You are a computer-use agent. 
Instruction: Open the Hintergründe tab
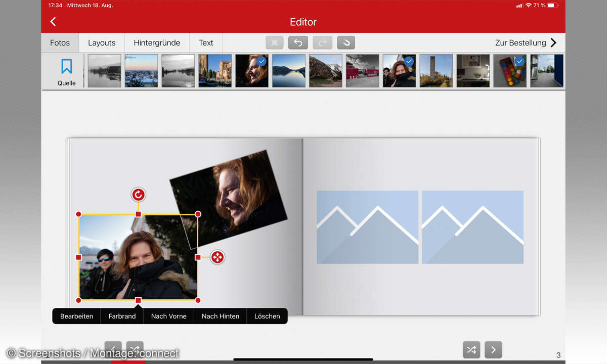coord(157,43)
